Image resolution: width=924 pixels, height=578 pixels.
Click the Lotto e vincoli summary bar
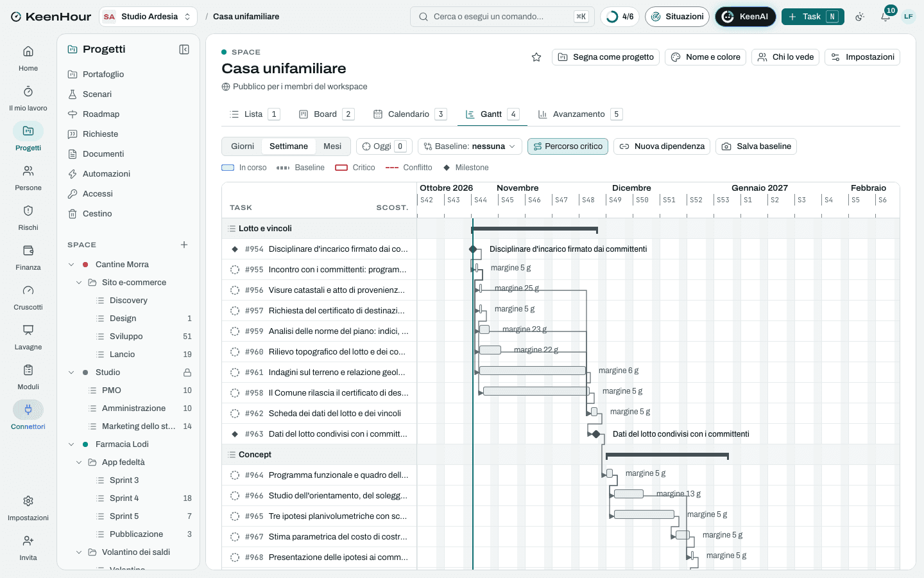[535, 229]
